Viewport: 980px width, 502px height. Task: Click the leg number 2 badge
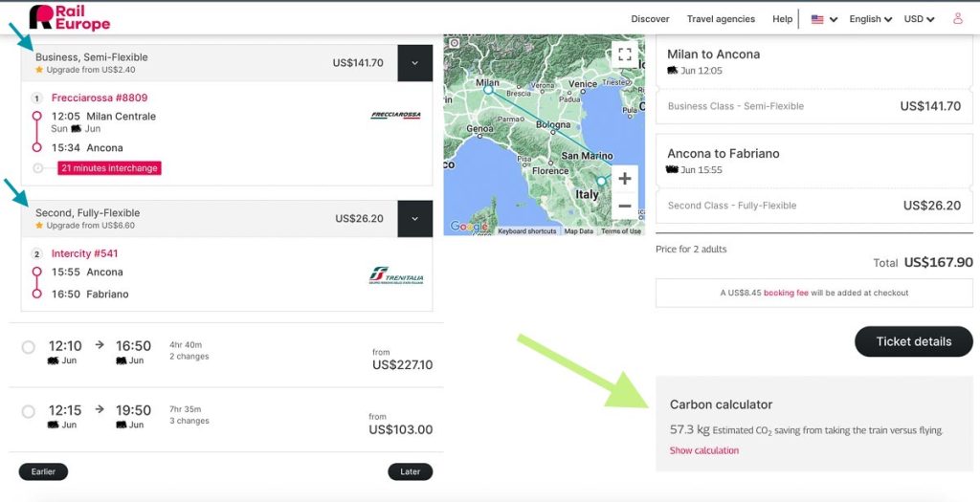[x=37, y=254]
